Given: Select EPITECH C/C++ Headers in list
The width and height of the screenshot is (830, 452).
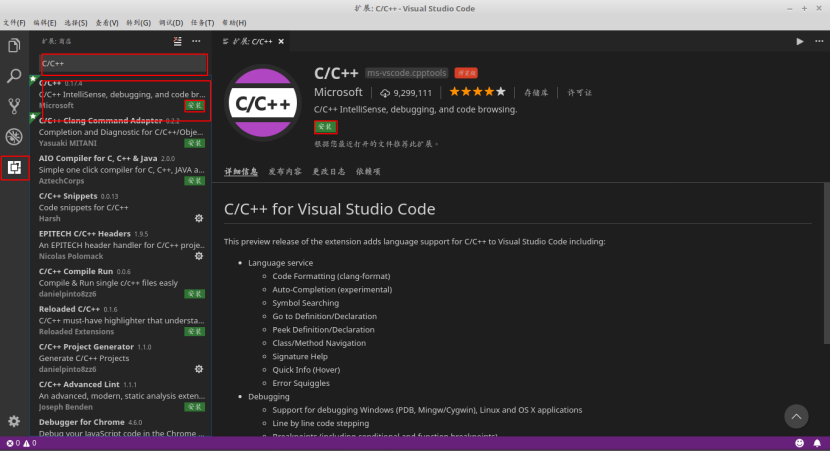Looking at the screenshot, I should (x=122, y=245).
